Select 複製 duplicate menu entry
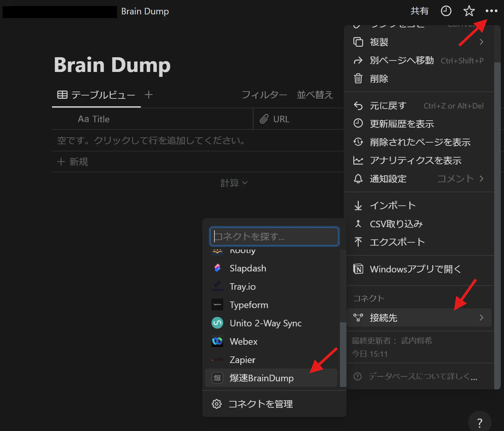504x431 pixels. click(419, 42)
